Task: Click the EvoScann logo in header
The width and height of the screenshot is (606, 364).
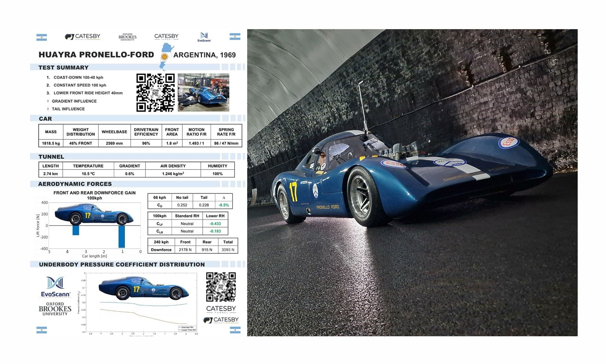Action: 204,37
